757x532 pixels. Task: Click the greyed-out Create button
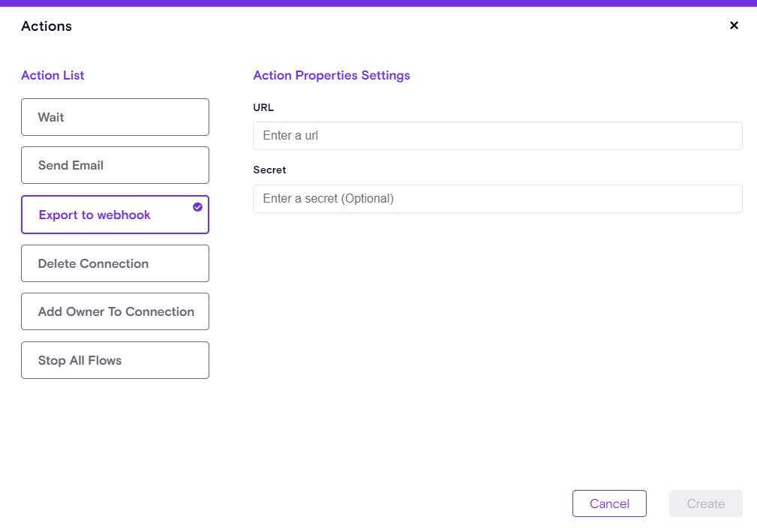pos(705,503)
